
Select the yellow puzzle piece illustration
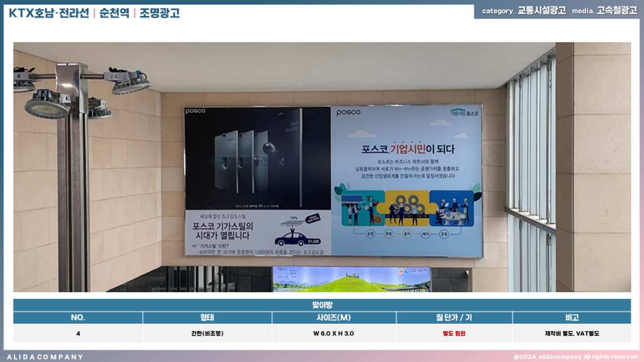pos(407,208)
